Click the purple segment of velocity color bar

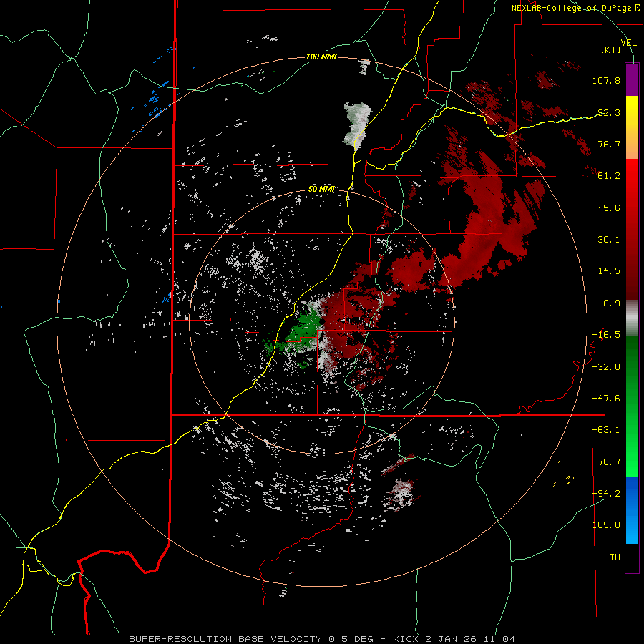click(632, 79)
